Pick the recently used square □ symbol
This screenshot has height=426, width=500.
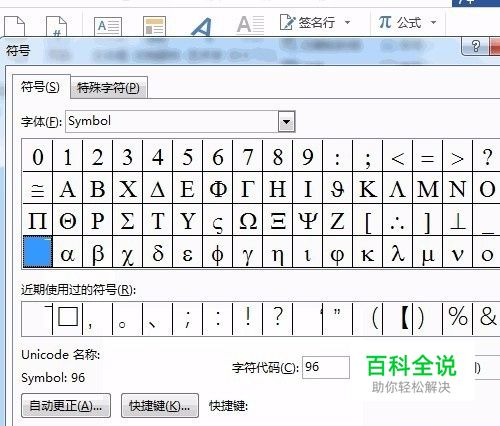[68, 318]
